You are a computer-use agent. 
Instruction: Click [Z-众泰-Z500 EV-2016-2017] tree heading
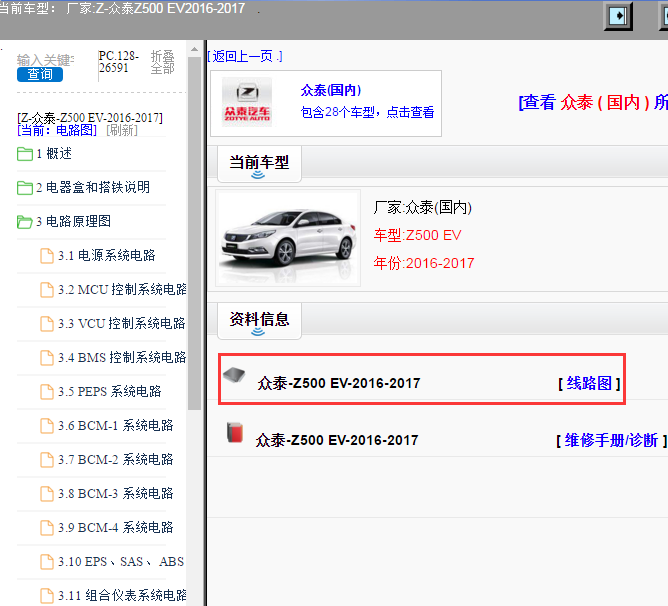(90, 118)
